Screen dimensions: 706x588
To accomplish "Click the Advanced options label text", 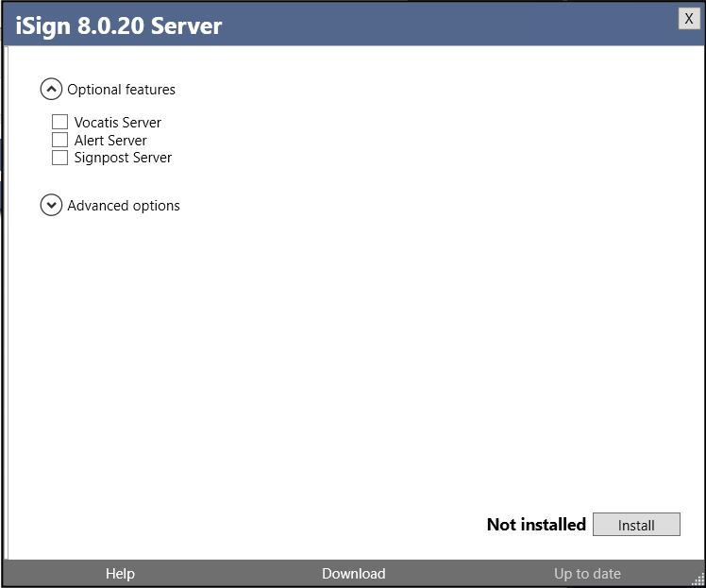I will (124, 206).
